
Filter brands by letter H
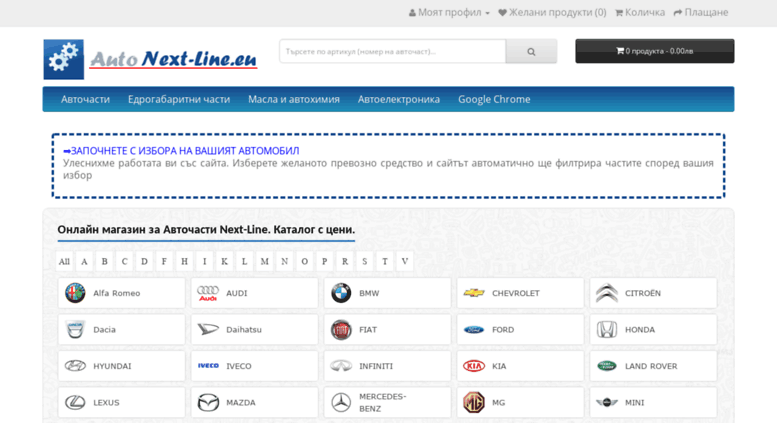(184, 262)
